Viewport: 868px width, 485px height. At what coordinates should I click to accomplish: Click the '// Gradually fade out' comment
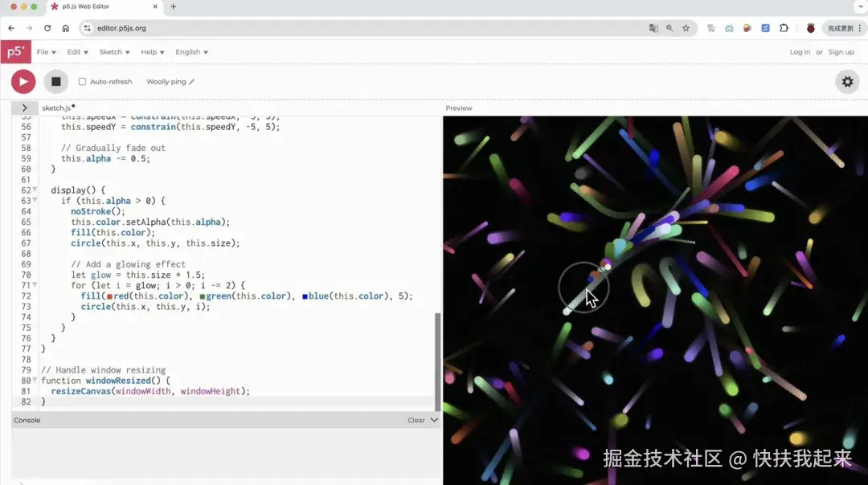[113, 149]
